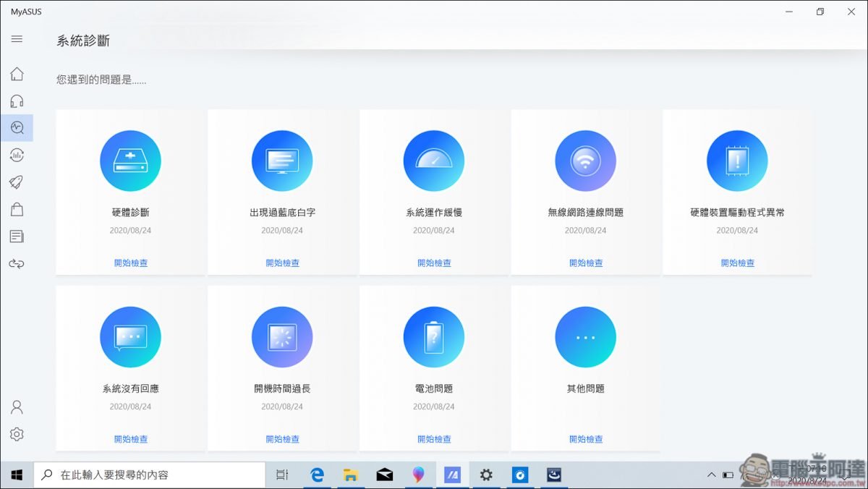This screenshot has width=868, height=489.
Task: Open user account profile icon
Action: pos(17,407)
